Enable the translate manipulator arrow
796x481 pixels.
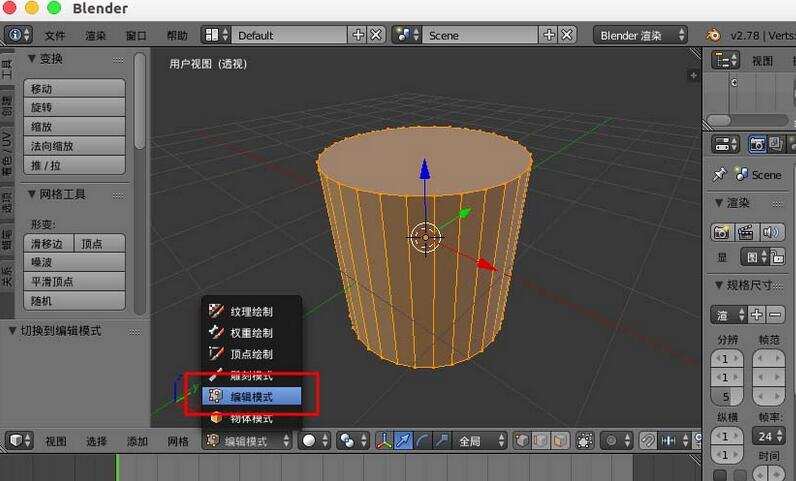(403, 440)
